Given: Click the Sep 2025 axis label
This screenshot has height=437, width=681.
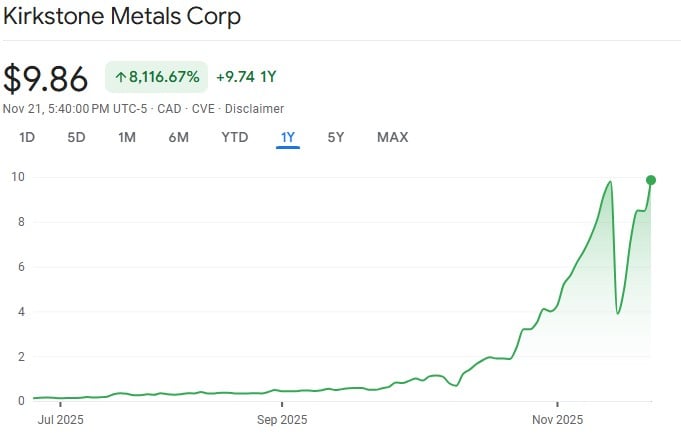Looking at the screenshot, I should 283,420.
